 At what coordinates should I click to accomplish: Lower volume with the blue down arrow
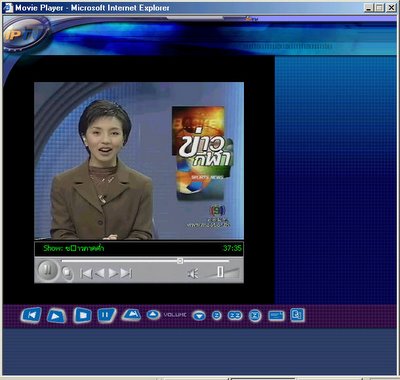[199, 315]
